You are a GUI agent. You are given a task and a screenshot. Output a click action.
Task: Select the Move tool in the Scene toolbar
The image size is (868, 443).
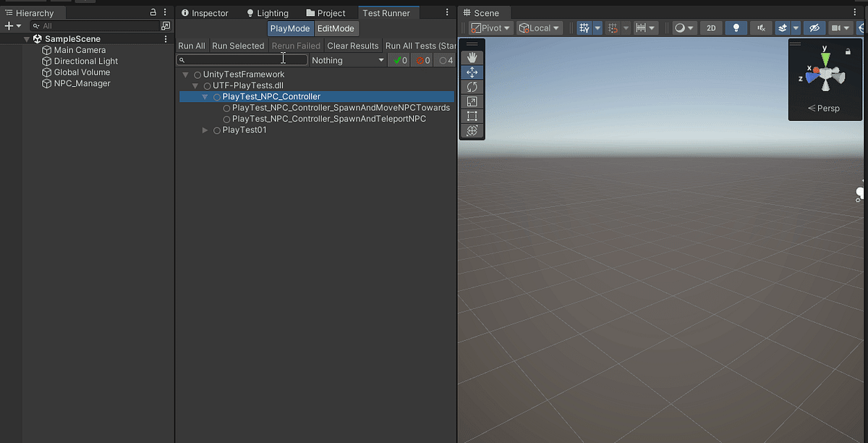tap(472, 72)
